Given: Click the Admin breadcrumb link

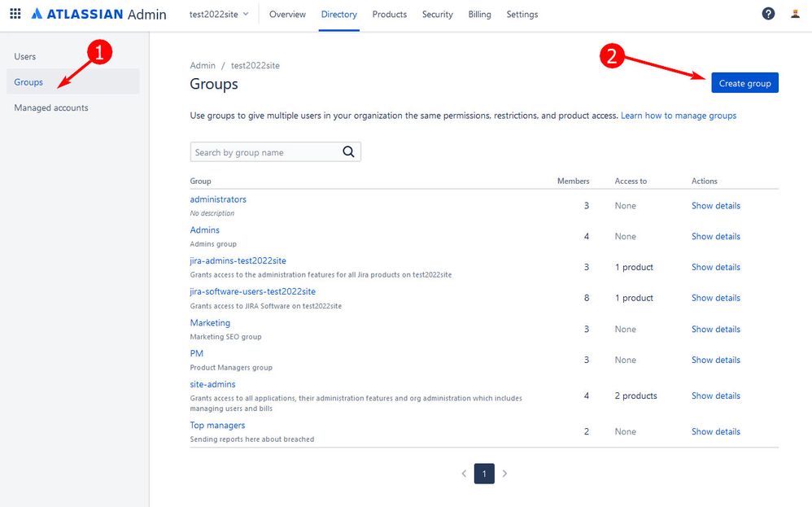Looking at the screenshot, I should 203,65.
